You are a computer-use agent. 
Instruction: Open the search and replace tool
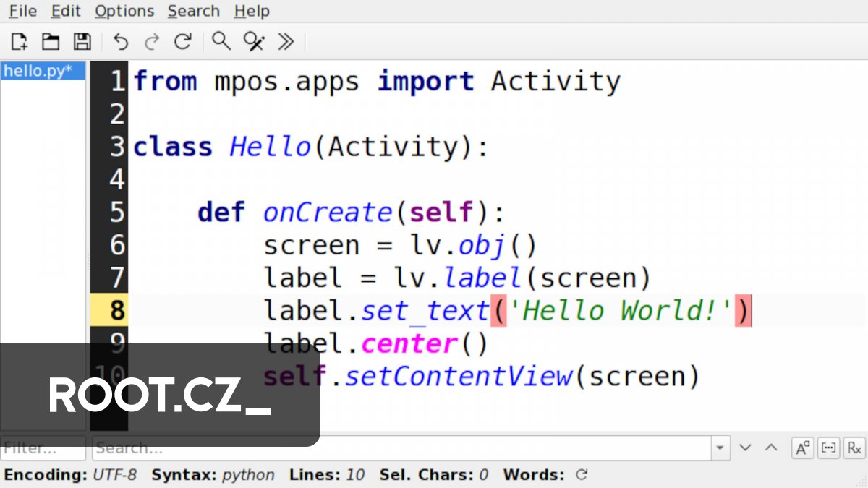[x=253, y=41]
